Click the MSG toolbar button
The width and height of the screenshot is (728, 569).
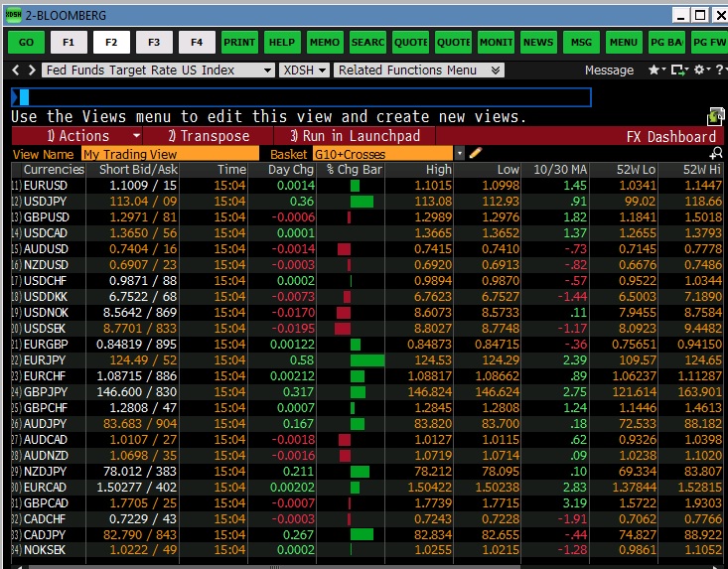(581, 43)
